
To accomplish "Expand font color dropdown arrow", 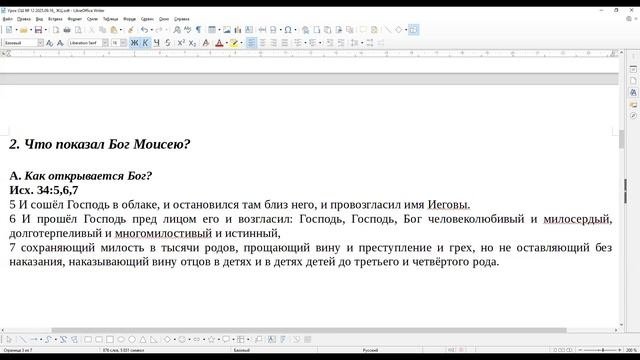I will (x=227, y=43).
